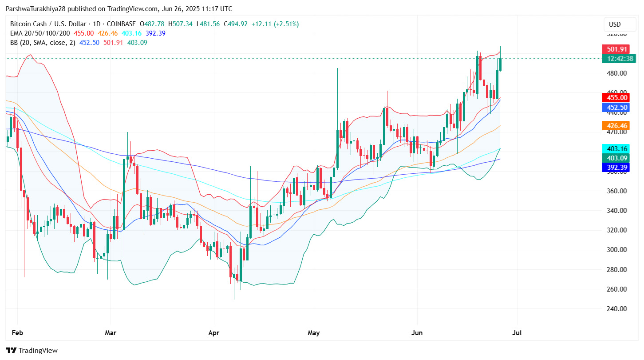Click the EMA 20 value 455.00 in legend
Image resolution: width=644 pixels, height=360 pixels.
coord(83,33)
